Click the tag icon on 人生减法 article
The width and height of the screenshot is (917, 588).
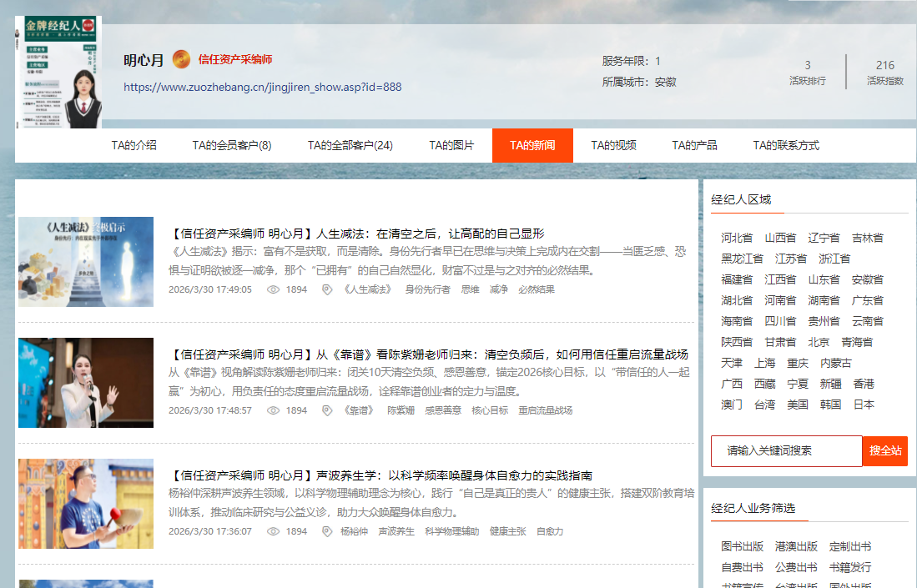pyautogui.click(x=327, y=289)
